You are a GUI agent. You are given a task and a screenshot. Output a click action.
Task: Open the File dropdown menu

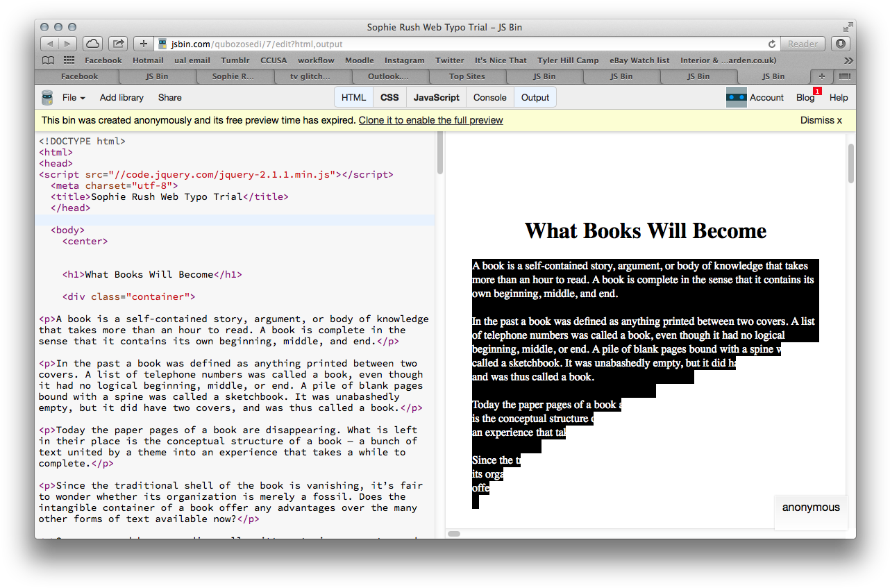(74, 98)
